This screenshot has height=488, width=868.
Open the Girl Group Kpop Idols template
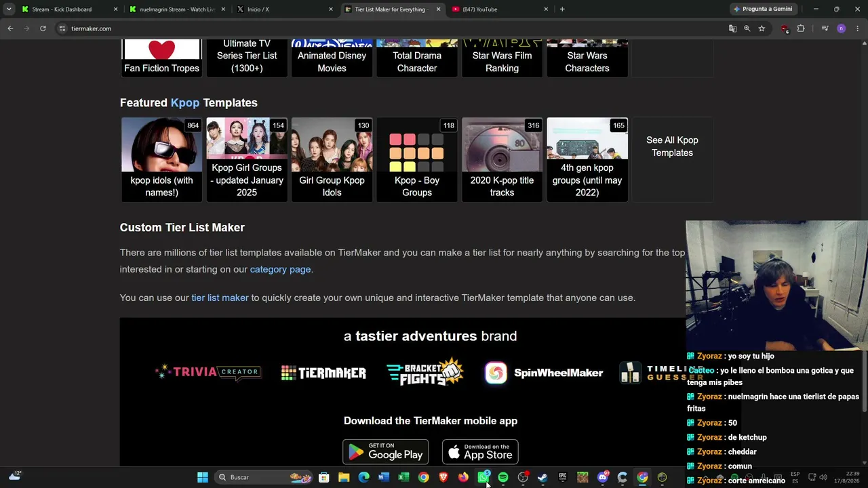coord(332,159)
